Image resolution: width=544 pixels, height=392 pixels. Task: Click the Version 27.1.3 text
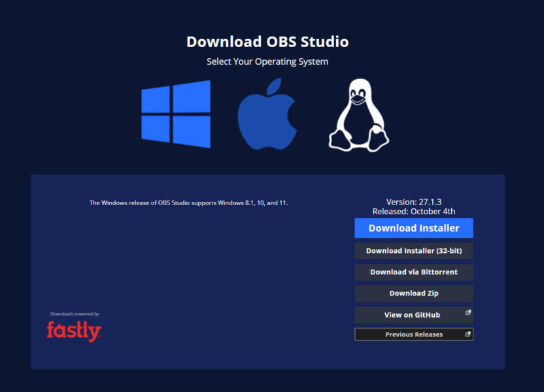tap(413, 202)
